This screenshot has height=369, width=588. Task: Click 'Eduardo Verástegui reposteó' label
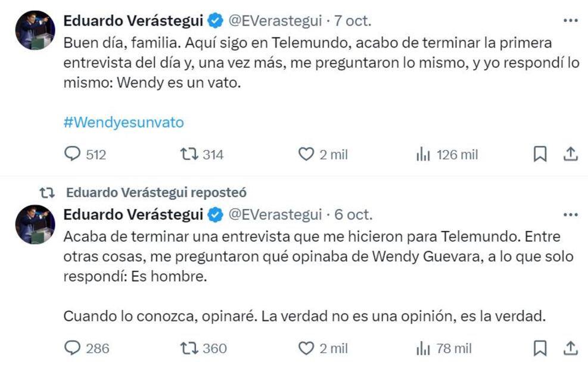click(x=156, y=193)
